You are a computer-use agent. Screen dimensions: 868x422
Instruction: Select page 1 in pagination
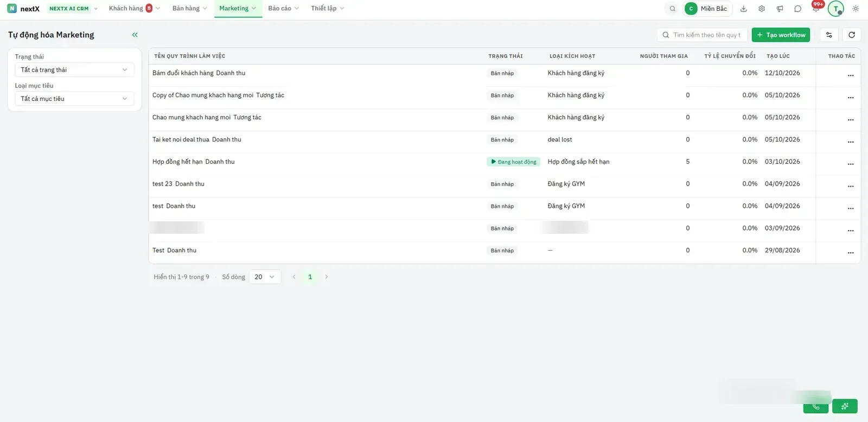click(x=310, y=277)
